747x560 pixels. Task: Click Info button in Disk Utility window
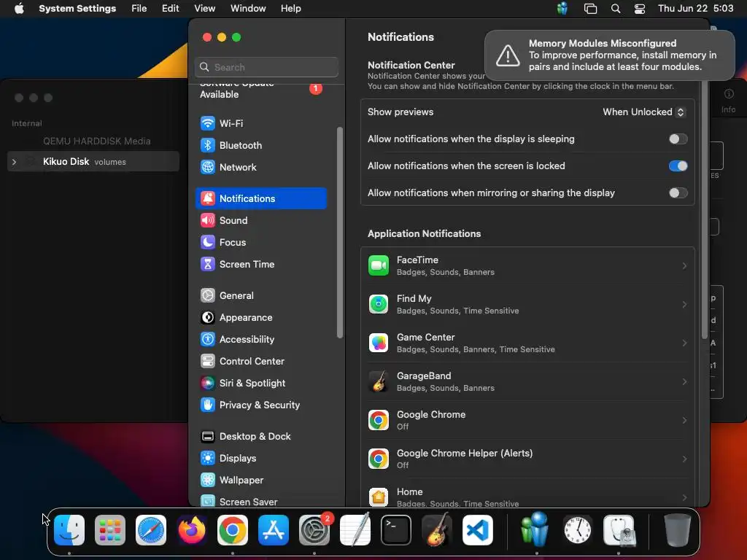click(728, 101)
